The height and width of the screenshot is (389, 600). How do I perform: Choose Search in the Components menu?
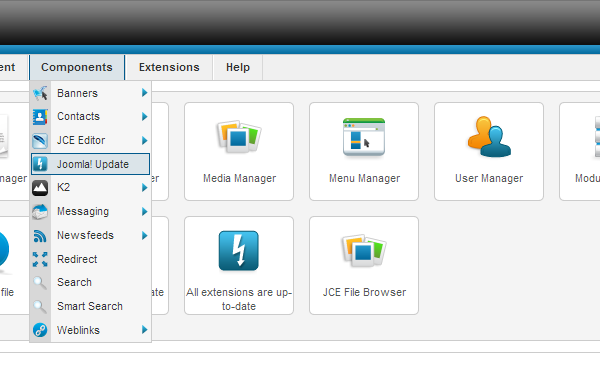tap(90, 282)
